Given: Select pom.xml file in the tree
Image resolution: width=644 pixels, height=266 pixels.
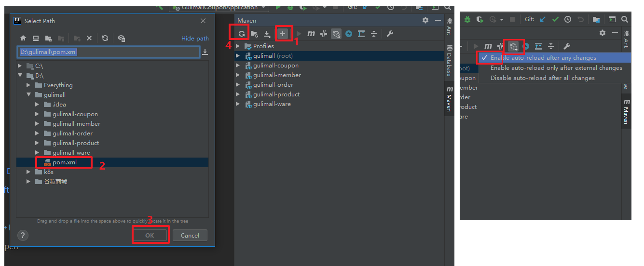Looking at the screenshot, I should [65, 162].
